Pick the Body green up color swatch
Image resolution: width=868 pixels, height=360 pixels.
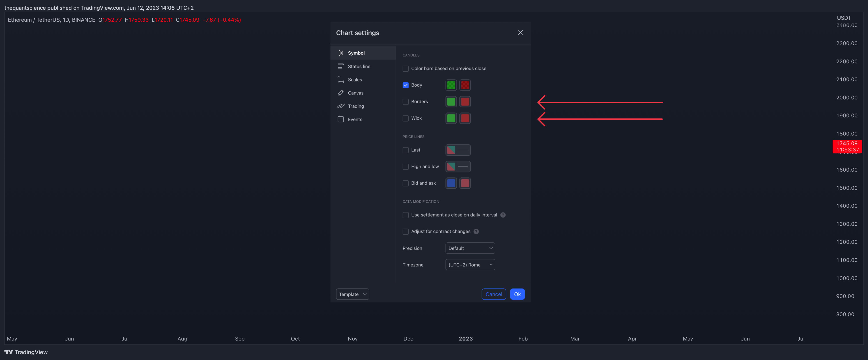[x=451, y=85]
